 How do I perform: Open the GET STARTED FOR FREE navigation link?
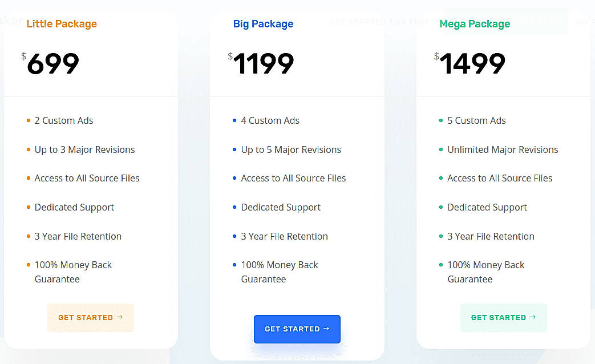[379, 21]
